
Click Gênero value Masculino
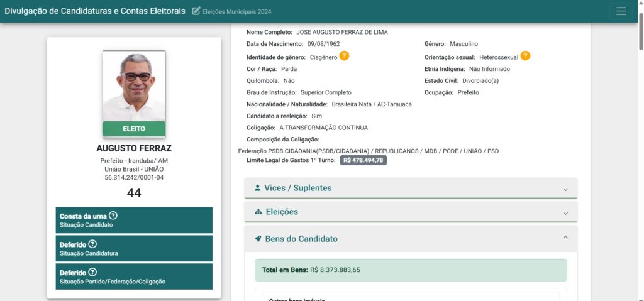pyautogui.click(x=464, y=44)
